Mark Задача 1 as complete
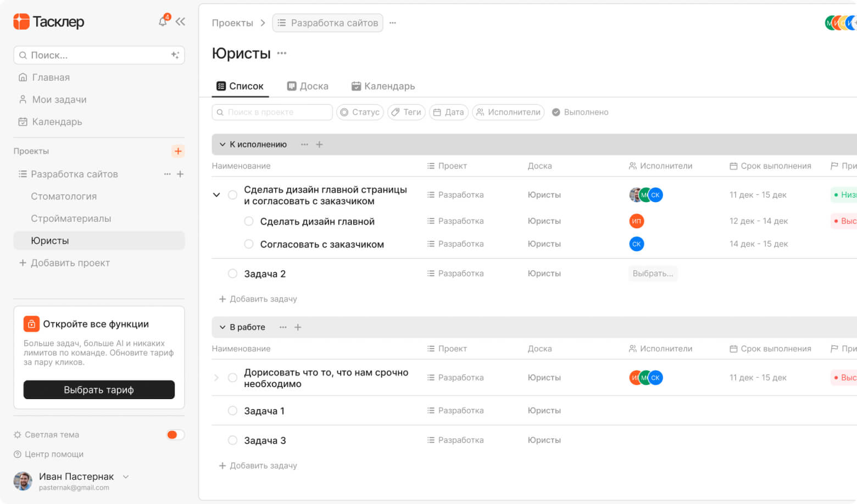Image resolution: width=857 pixels, height=504 pixels. coord(232,411)
